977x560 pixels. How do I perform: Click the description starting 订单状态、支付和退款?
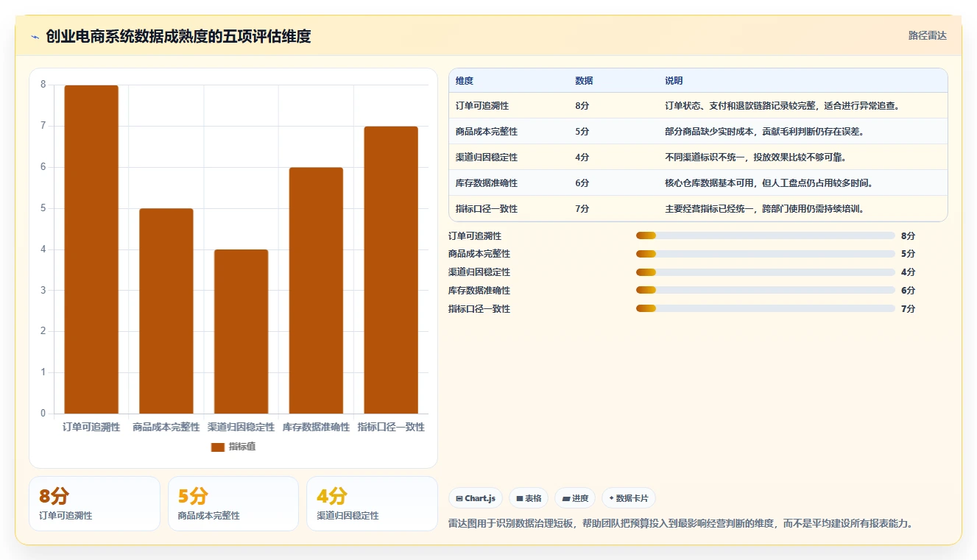coord(783,106)
